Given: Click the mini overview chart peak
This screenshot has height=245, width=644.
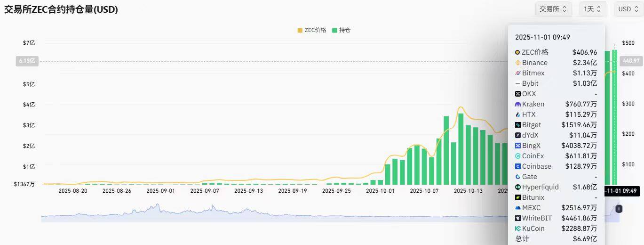Looking at the screenshot, I should [158, 206].
